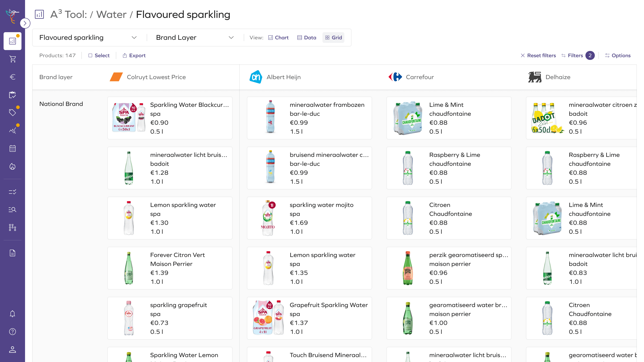Click the document report sidebar icon

pyautogui.click(x=13, y=253)
